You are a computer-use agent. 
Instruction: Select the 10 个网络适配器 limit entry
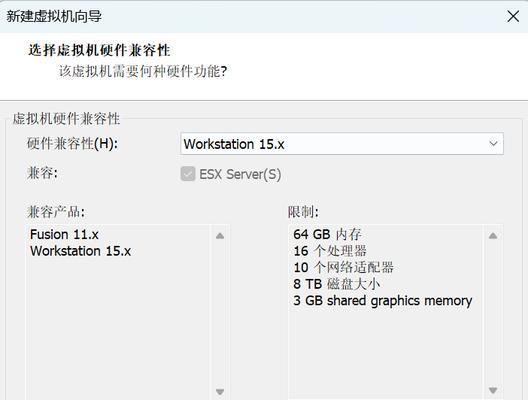click(343, 267)
